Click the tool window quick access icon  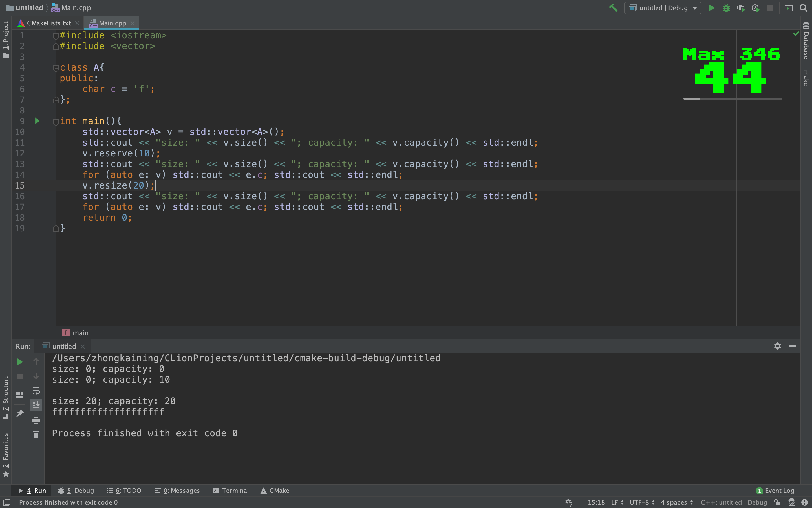click(x=6, y=502)
